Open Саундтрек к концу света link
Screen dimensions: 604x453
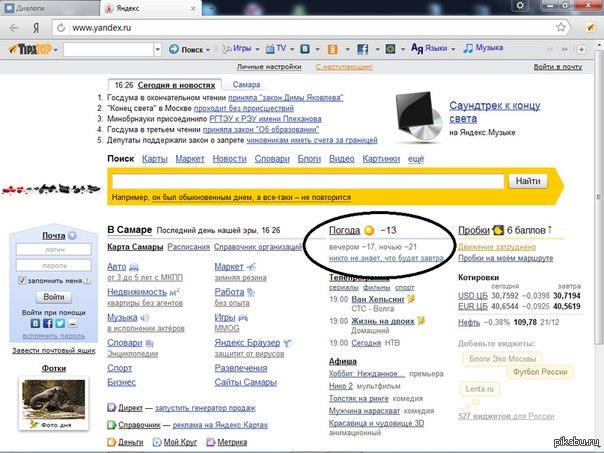point(495,112)
